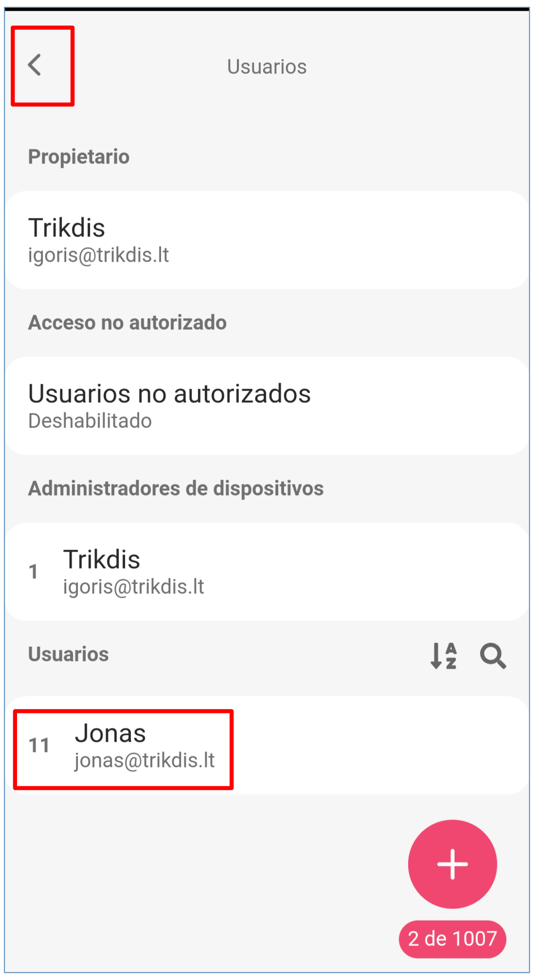The height and width of the screenshot is (980, 535).
Task: Sort the users list alphabetically
Action: [444, 656]
